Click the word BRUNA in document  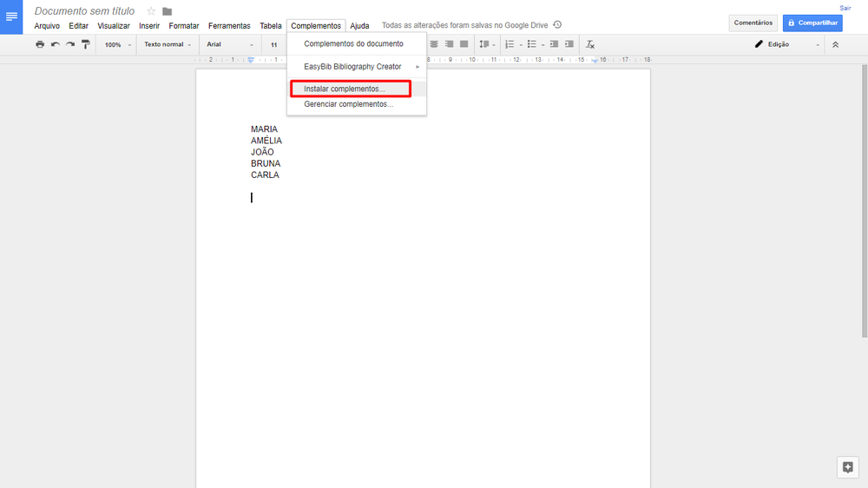pyautogui.click(x=266, y=163)
